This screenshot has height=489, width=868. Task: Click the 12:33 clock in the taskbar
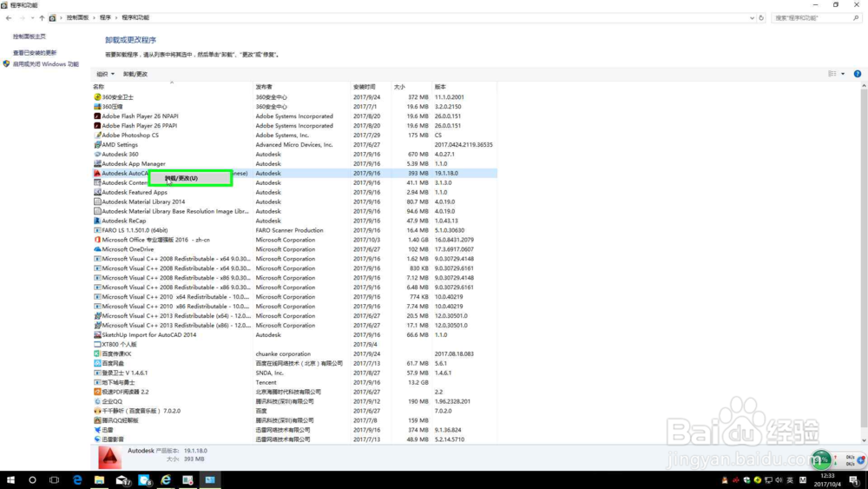click(x=827, y=476)
